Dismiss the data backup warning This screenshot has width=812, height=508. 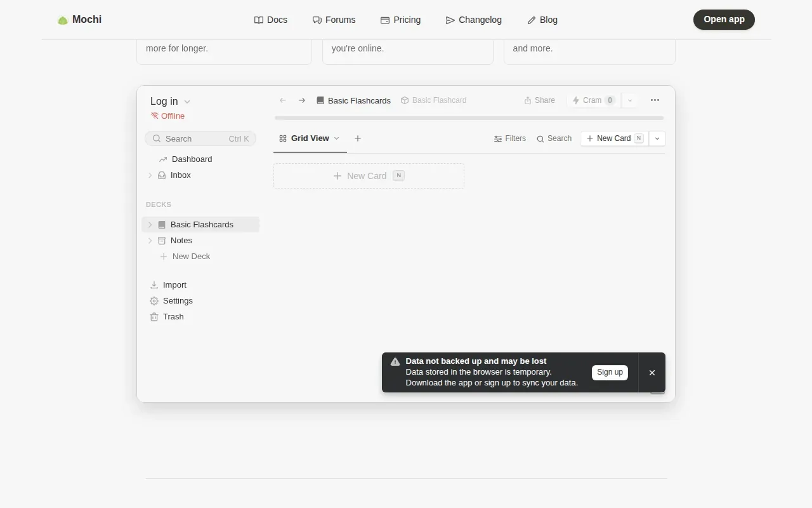pyautogui.click(x=652, y=373)
